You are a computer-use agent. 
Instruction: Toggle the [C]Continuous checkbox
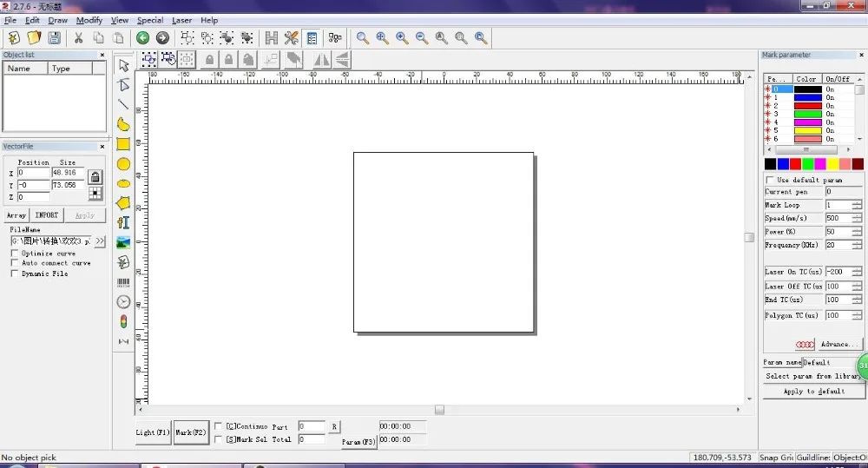coord(218,426)
